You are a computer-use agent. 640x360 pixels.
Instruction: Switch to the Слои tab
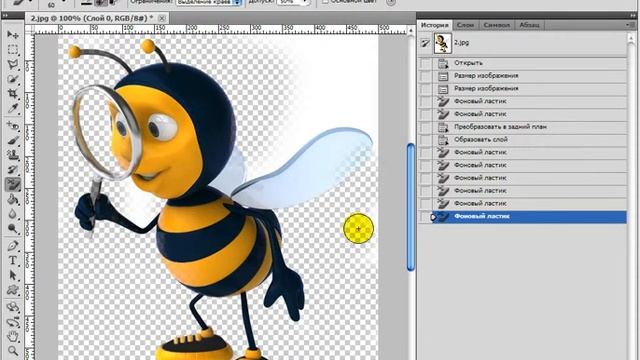point(465,25)
